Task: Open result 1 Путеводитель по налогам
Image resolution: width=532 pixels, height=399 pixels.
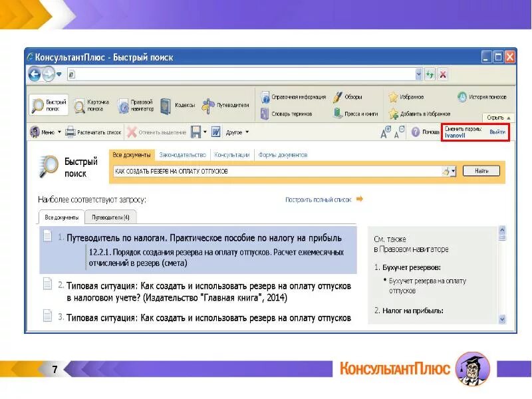Action: tap(204, 238)
